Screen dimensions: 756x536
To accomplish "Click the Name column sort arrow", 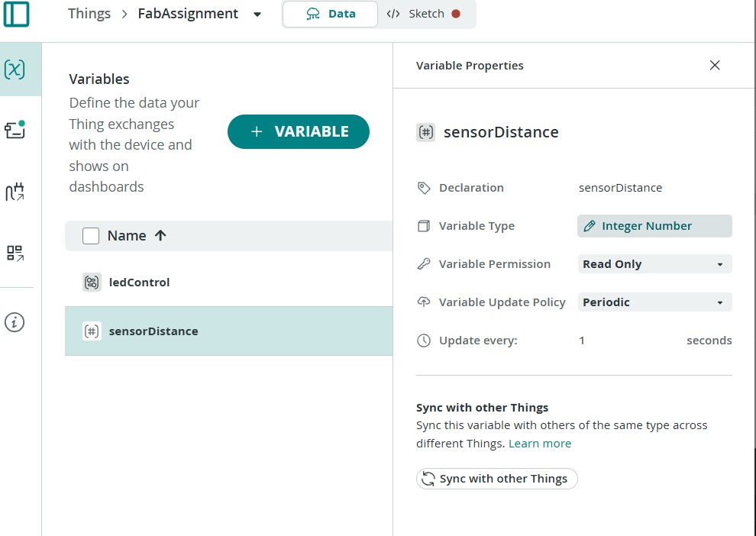I will click(x=160, y=235).
